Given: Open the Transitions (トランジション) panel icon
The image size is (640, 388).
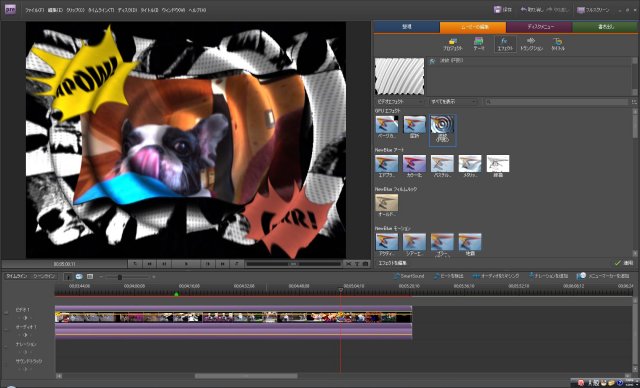Looking at the screenshot, I should [531, 44].
